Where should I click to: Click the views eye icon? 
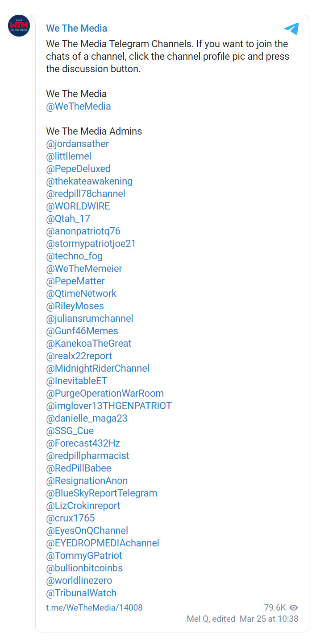pyautogui.click(x=294, y=607)
